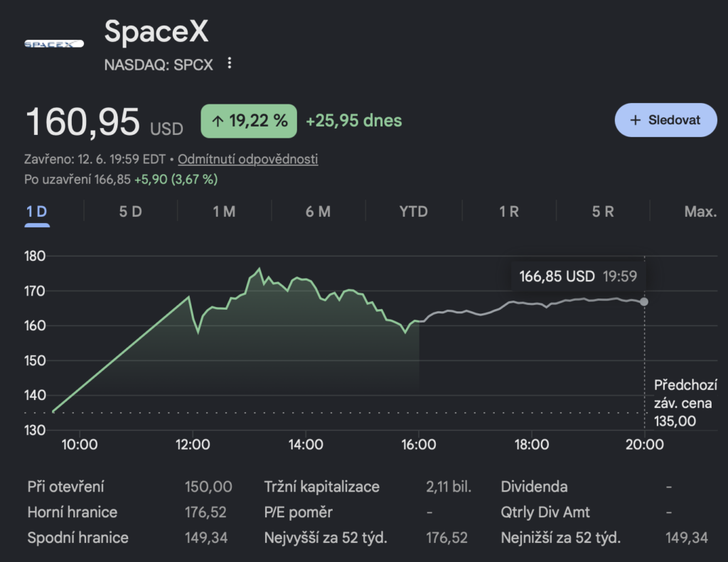
Task: Select the YTD range tab
Action: coord(413,212)
